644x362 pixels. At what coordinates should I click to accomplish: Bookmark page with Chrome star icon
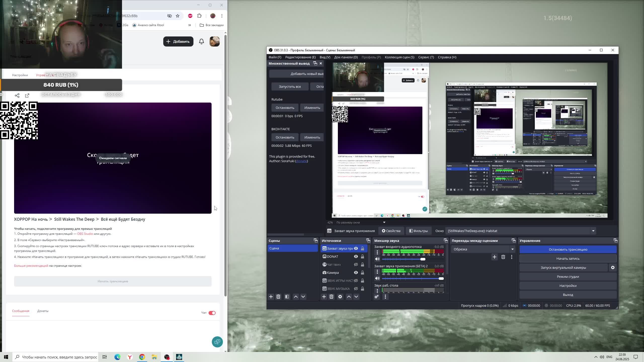click(178, 16)
